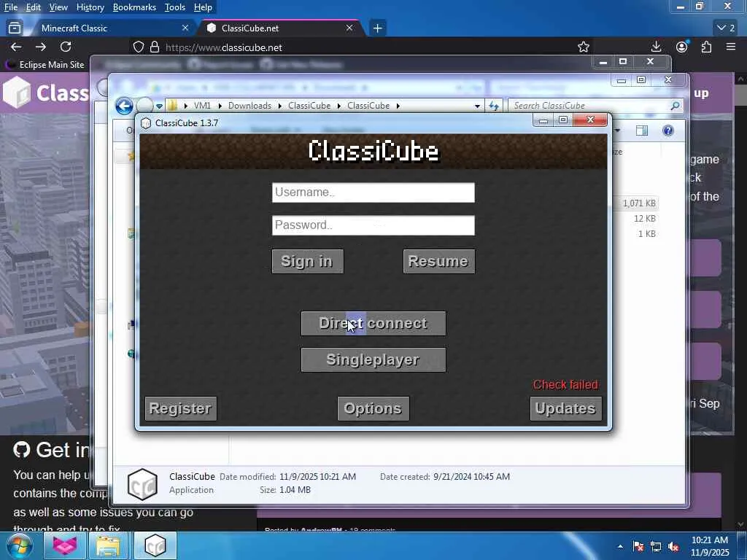Open a new browser tab
The image size is (747, 560).
point(377,28)
